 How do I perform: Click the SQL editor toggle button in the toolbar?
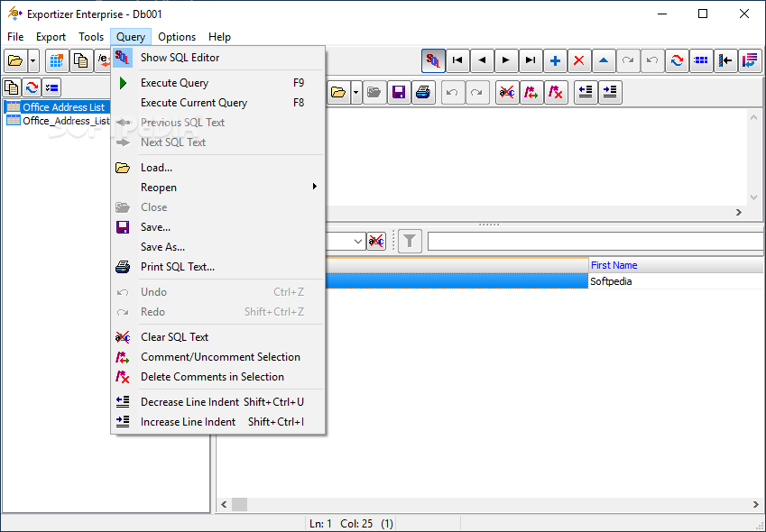[433, 60]
